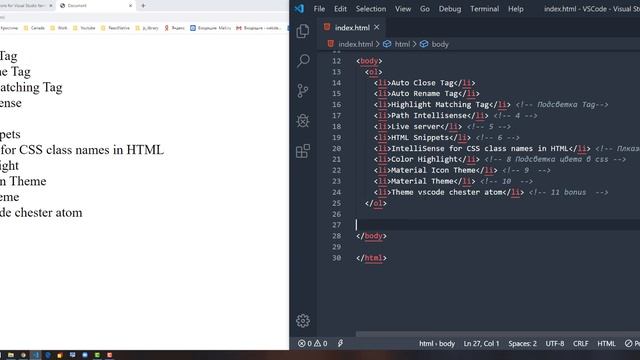This screenshot has height=360, width=640.
Task: Open the Debug view with bug icon
Action: point(303,120)
